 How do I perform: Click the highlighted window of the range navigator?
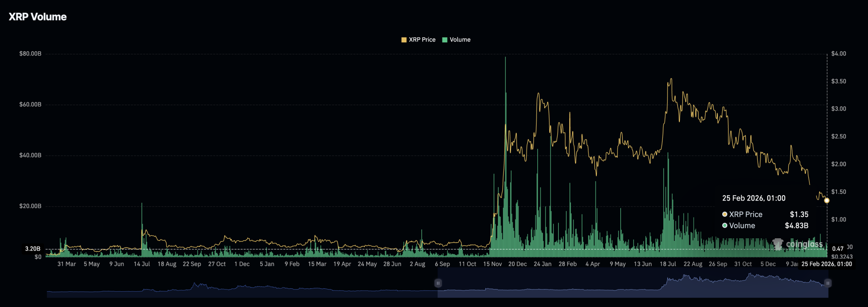633,283
